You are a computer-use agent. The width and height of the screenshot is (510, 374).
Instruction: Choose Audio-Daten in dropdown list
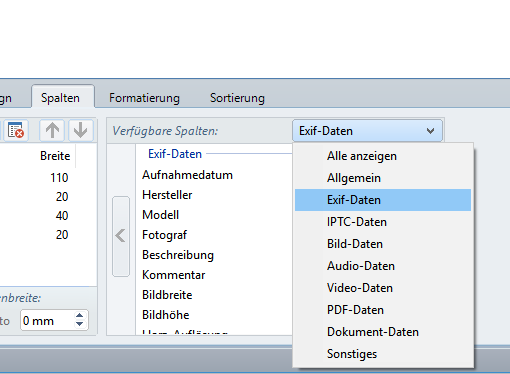click(x=383, y=266)
